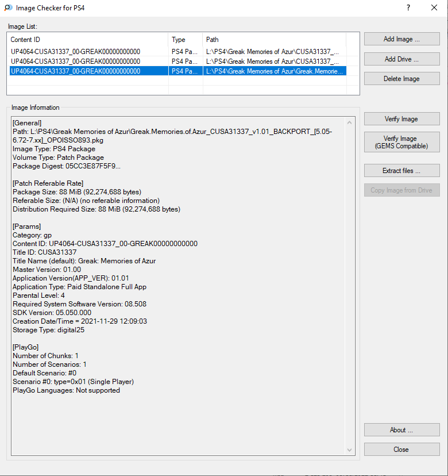Screen dimensions: 448x476
Task: Run Verify Image (GEMS Compatible)
Action: click(x=401, y=142)
